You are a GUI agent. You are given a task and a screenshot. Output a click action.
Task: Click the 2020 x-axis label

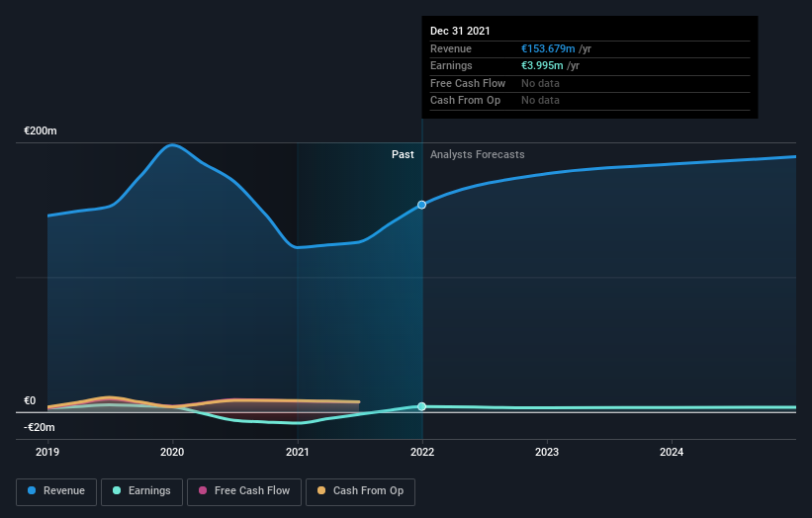172,452
